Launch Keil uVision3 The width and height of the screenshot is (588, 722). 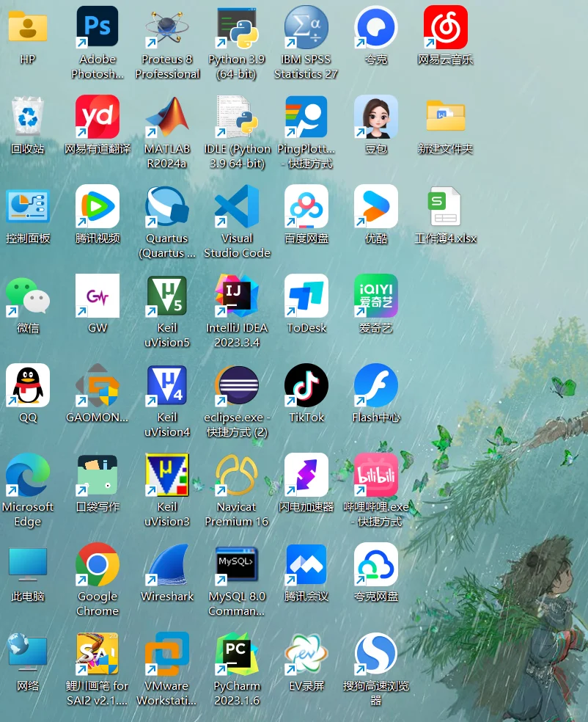pos(167,475)
